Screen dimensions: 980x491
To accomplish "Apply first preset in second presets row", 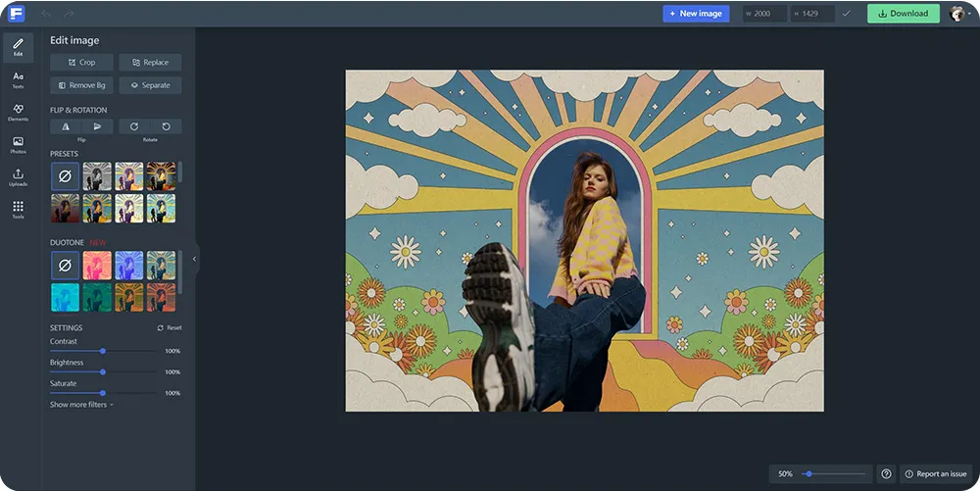I will 65,208.
